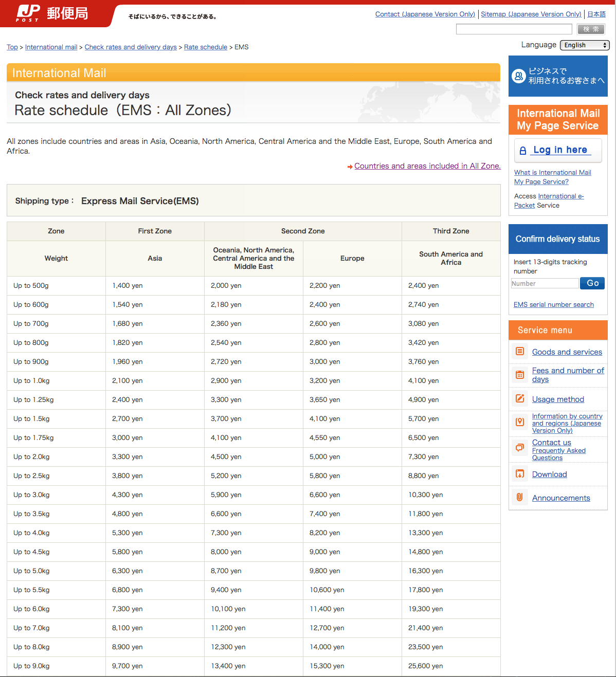Open Announcements menu link
This screenshot has height=677, width=616.
pyautogui.click(x=561, y=498)
